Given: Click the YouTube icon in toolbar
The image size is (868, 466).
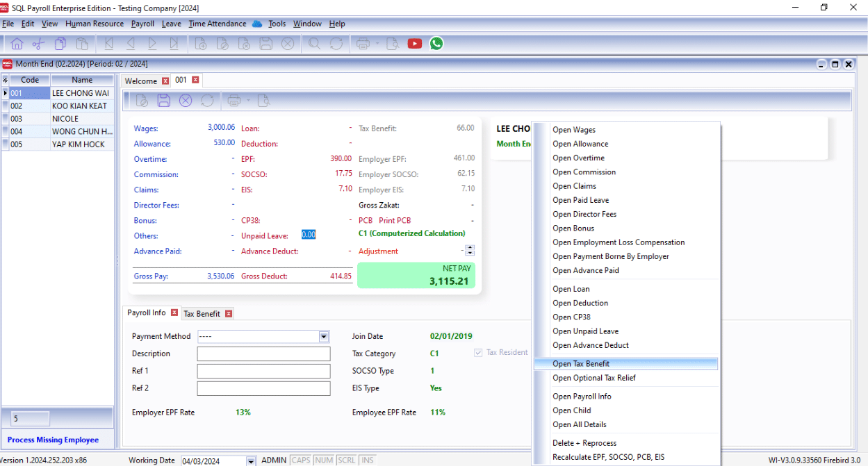Looking at the screenshot, I should pyautogui.click(x=415, y=44).
